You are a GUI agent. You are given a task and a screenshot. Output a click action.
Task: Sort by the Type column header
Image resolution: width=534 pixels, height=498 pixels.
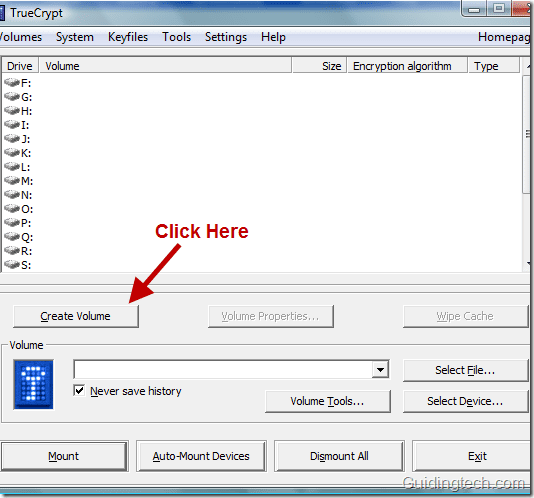click(x=494, y=65)
